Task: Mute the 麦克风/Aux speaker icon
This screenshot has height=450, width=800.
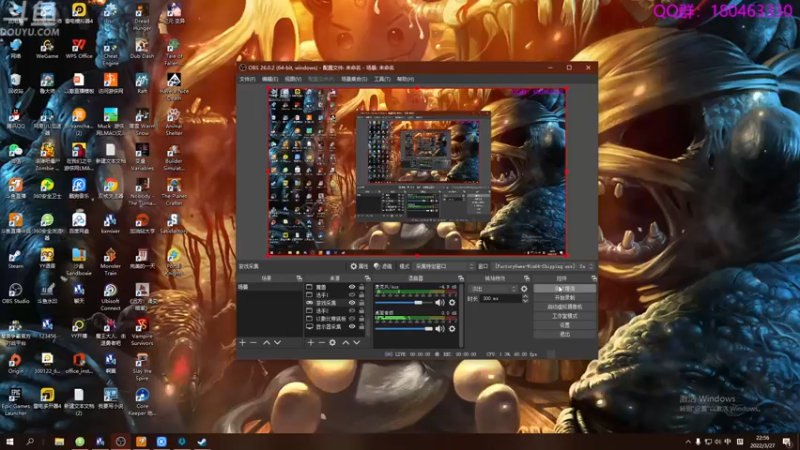Action: [x=440, y=303]
